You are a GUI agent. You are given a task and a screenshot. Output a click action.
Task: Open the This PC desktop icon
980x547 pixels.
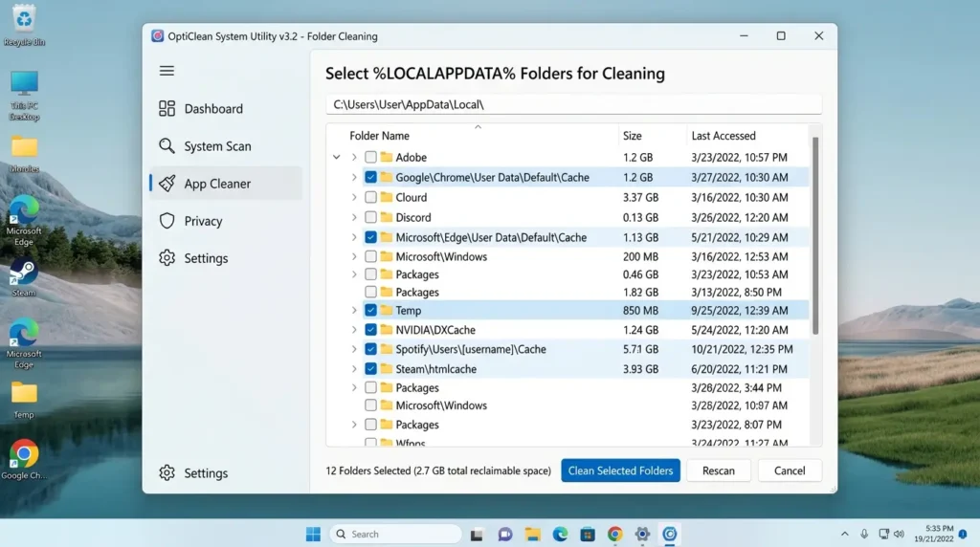point(24,96)
